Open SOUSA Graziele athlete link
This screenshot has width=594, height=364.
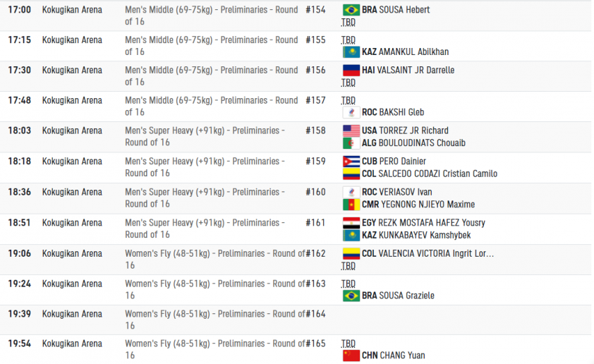(x=407, y=296)
